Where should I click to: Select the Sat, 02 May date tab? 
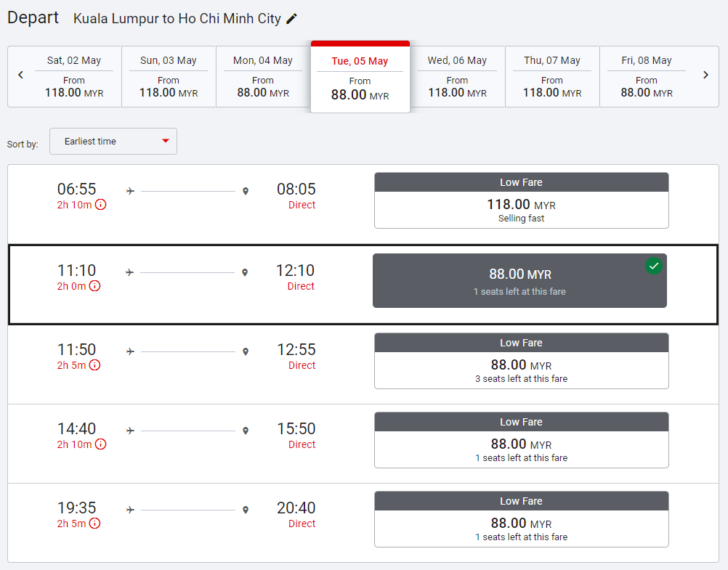(74, 76)
